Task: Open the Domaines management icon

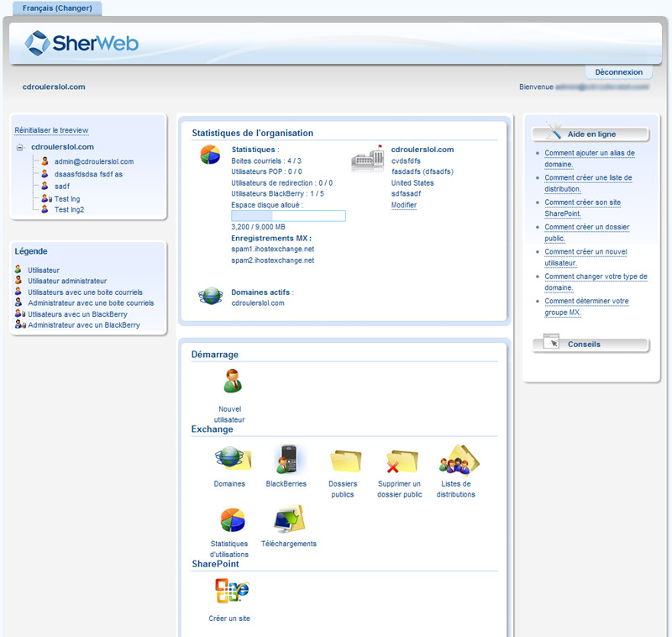Action: click(x=229, y=461)
